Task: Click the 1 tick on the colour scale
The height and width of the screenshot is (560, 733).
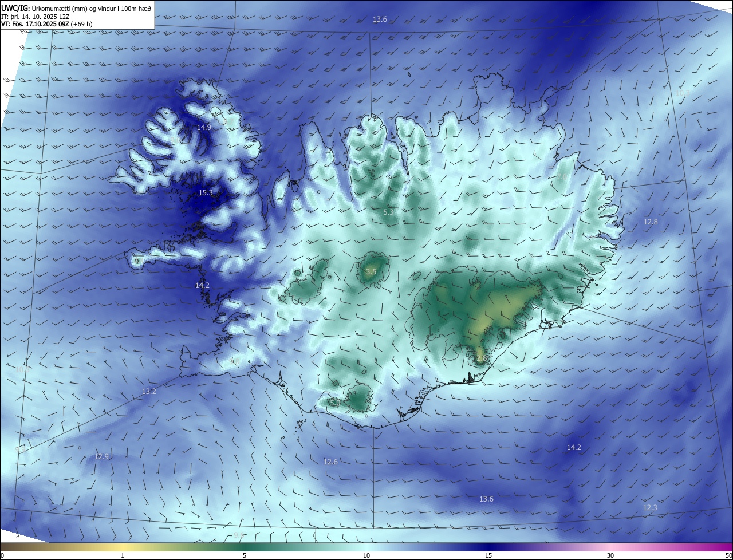Action: (x=123, y=555)
